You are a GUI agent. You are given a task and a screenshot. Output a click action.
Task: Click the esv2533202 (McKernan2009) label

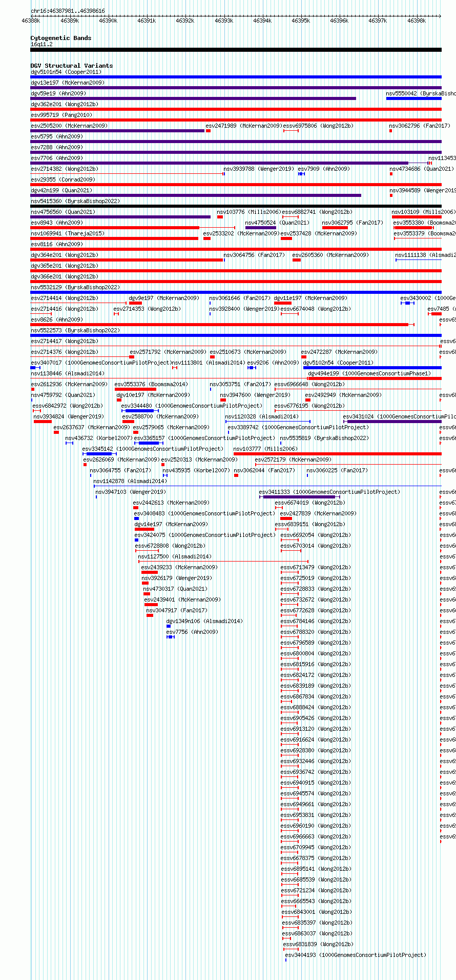tap(242, 233)
